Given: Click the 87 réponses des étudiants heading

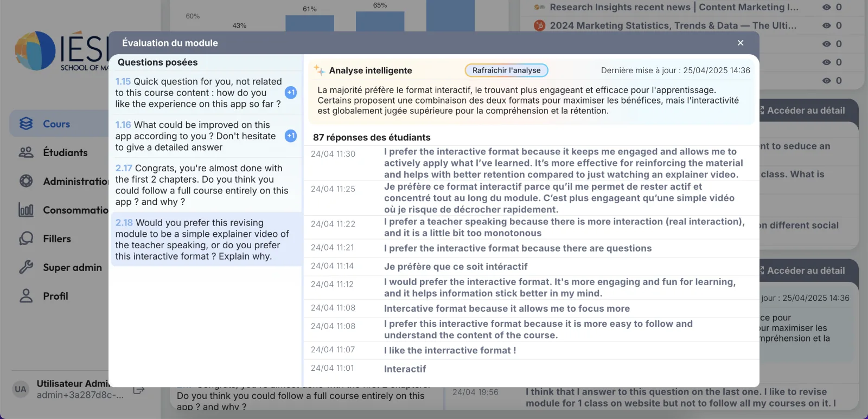Looking at the screenshot, I should (372, 138).
